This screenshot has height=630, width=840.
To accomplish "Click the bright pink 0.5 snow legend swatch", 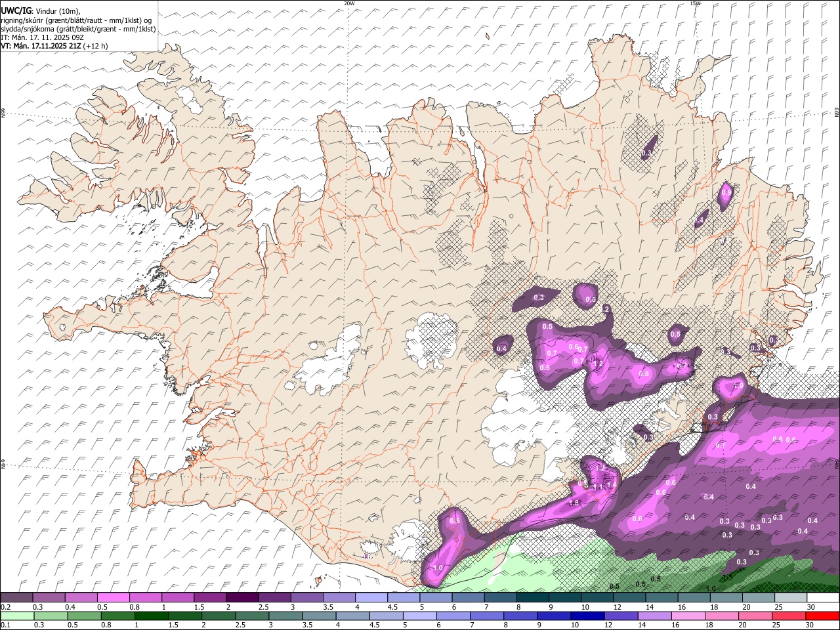I will click(113, 598).
